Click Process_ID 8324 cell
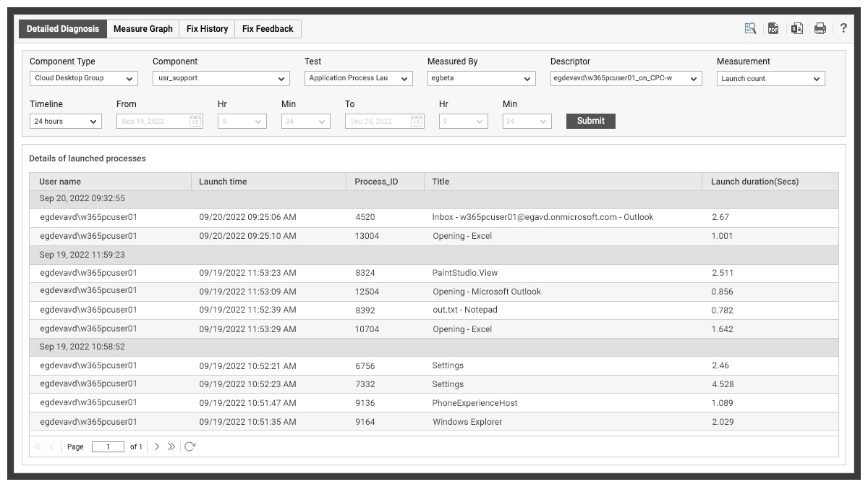 (365, 273)
